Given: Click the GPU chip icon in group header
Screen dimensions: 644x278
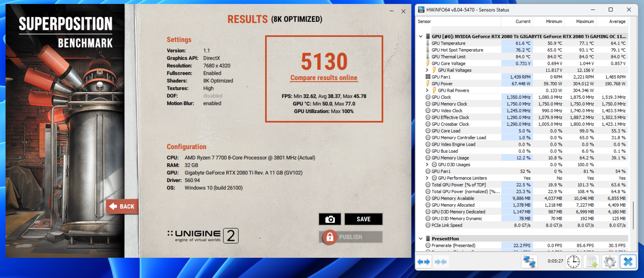Looking at the screenshot, I should (428, 36).
